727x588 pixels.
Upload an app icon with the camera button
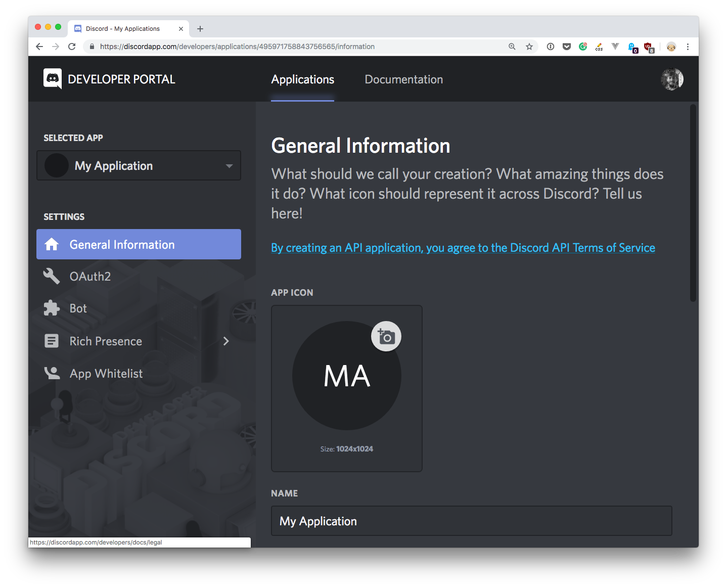tap(386, 336)
